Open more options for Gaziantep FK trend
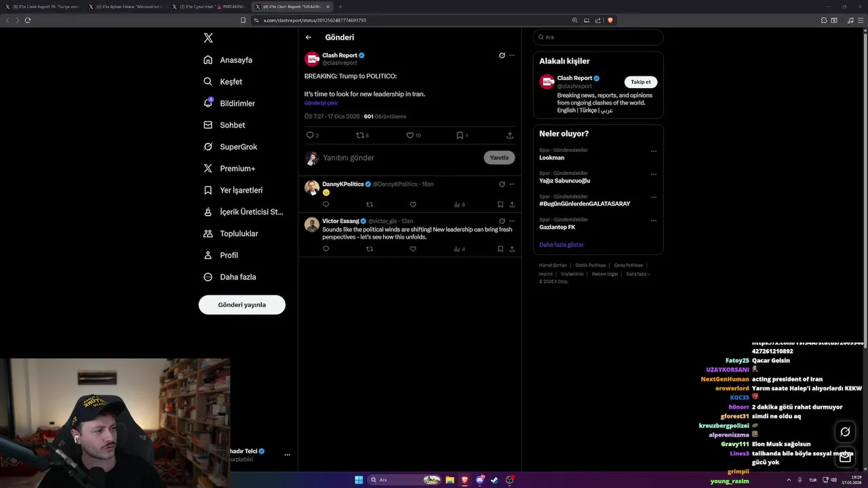This screenshot has width=868, height=488. pos(654,220)
